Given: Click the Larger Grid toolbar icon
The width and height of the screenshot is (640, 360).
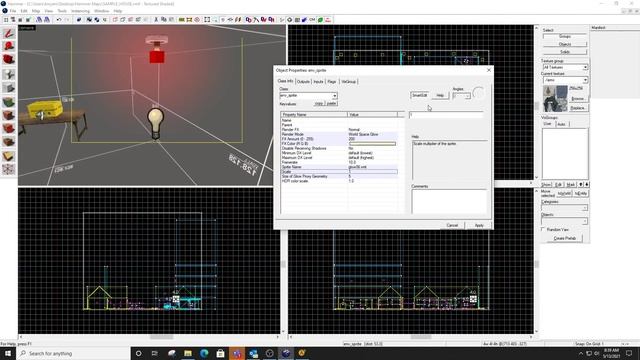Looking at the screenshot, I should pyautogui.click(x=28, y=20).
